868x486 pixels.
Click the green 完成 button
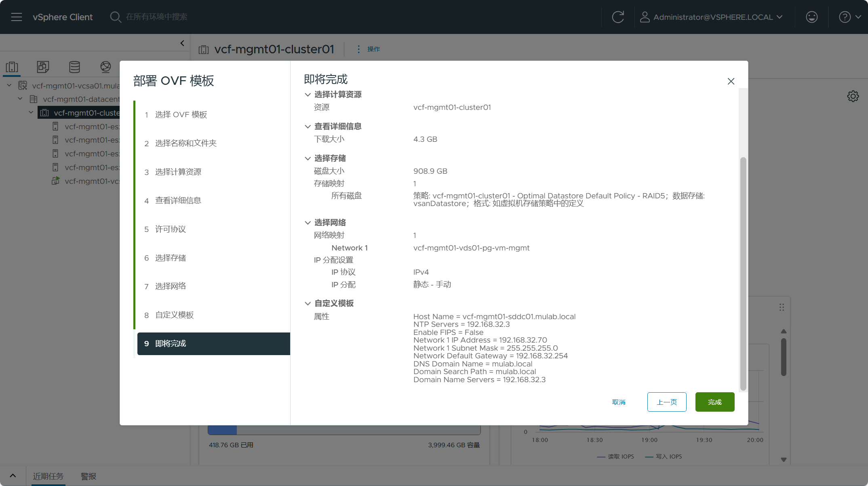pyautogui.click(x=714, y=402)
